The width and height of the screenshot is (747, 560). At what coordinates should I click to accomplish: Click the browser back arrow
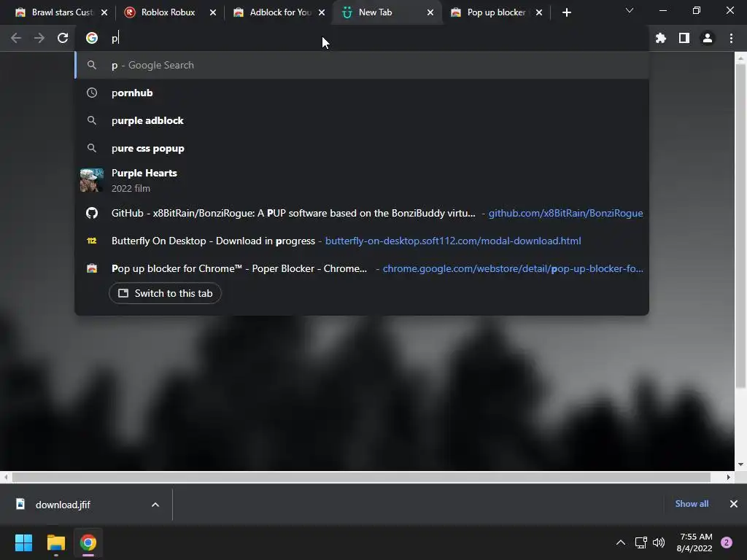(16, 38)
